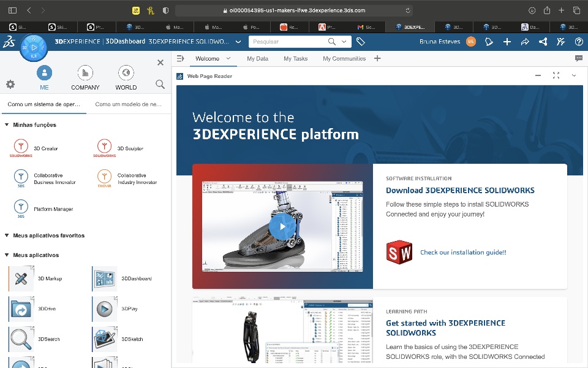This screenshot has height=368, width=588.
Task: Open the 3D compass launcher
Action: click(34, 48)
